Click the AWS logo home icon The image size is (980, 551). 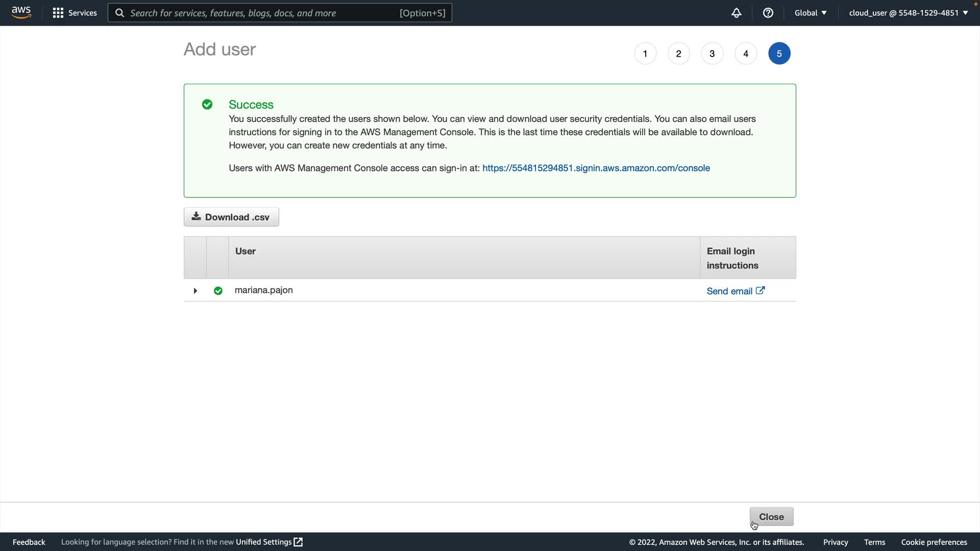[21, 12]
